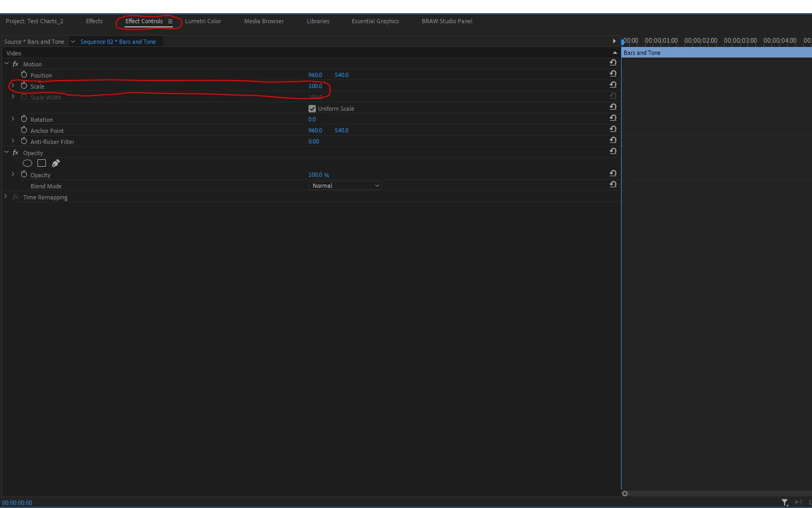The width and height of the screenshot is (812, 508).
Task: Select Source * Bars and Tone
Action: click(34, 42)
